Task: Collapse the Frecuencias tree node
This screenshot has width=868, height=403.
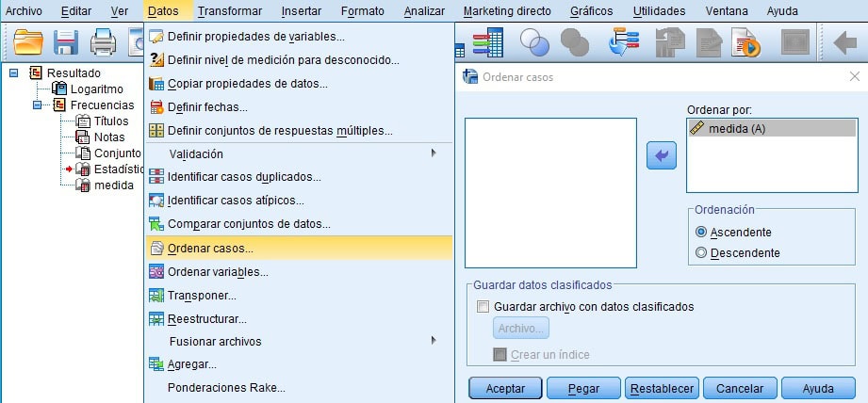Action: pyautogui.click(x=37, y=105)
